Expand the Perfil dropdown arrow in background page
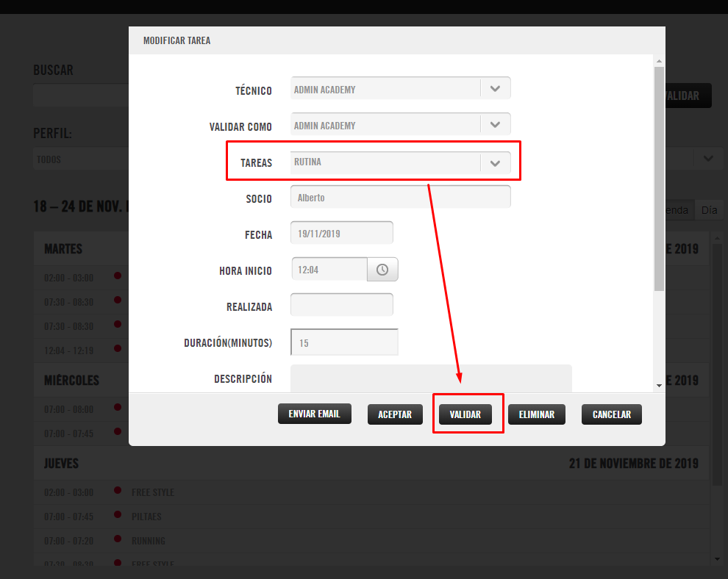Viewport: 728px width, 579px height. tap(708, 158)
